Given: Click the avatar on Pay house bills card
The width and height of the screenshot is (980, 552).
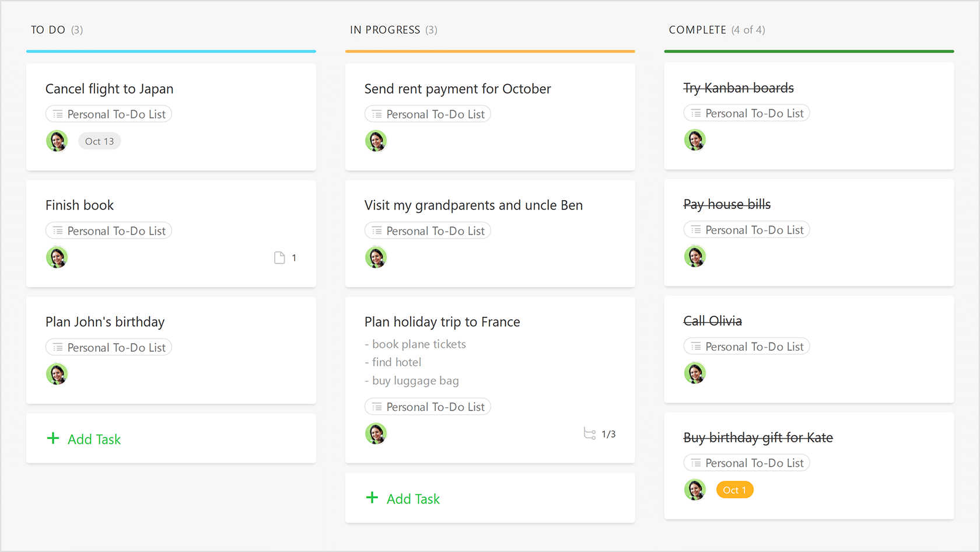Looking at the screenshot, I should (x=695, y=256).
